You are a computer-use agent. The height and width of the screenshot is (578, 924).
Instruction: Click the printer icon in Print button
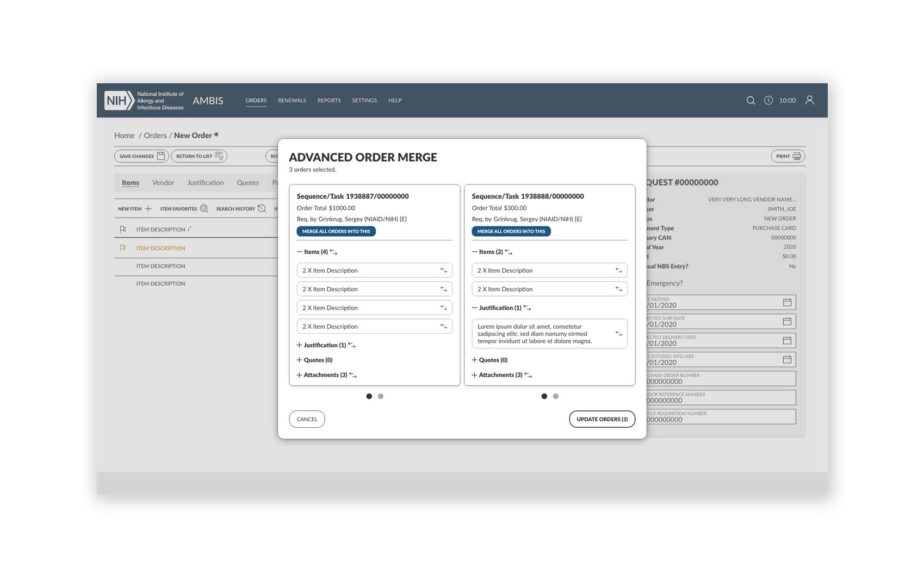[x=797, y=156]
